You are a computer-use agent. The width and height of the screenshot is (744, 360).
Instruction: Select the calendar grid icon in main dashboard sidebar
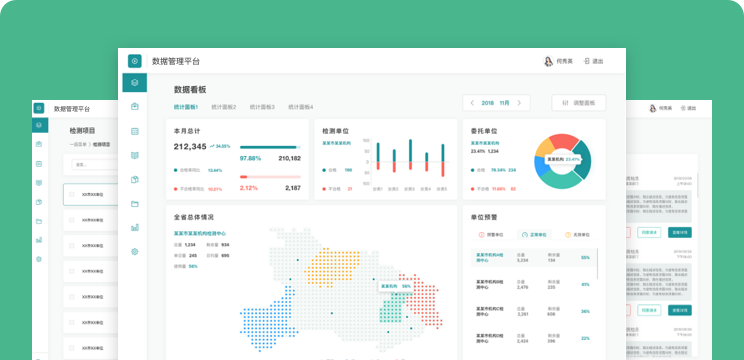click(134, 131)
